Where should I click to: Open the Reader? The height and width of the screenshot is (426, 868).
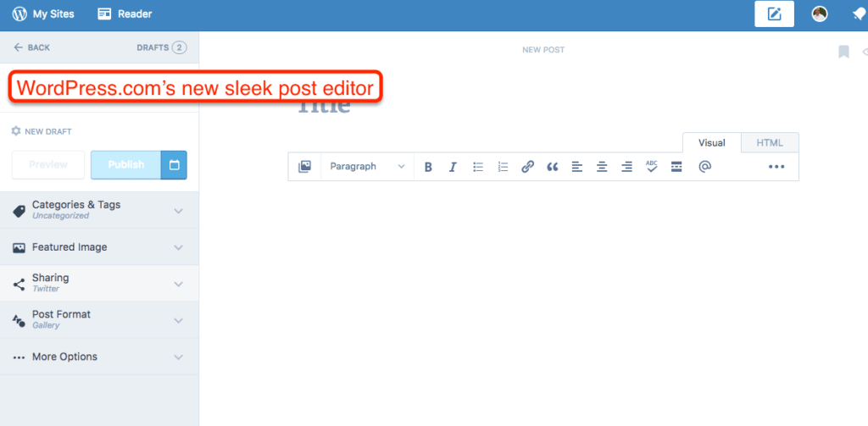(125, 14)
